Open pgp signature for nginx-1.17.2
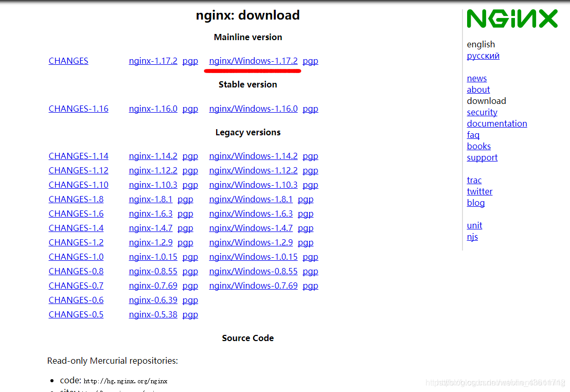 (190, 61)
